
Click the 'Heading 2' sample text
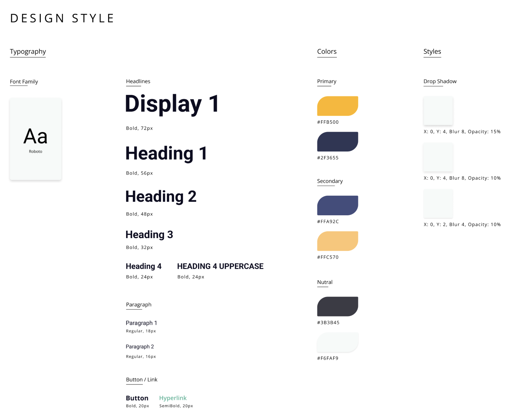pyautogui.click(x=161, y=196)
